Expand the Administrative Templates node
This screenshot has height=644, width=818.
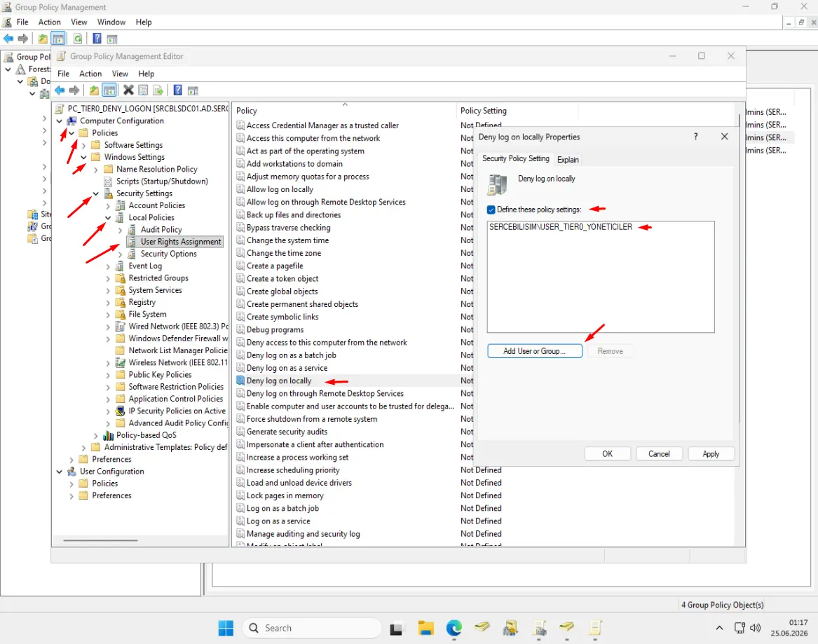83,447
